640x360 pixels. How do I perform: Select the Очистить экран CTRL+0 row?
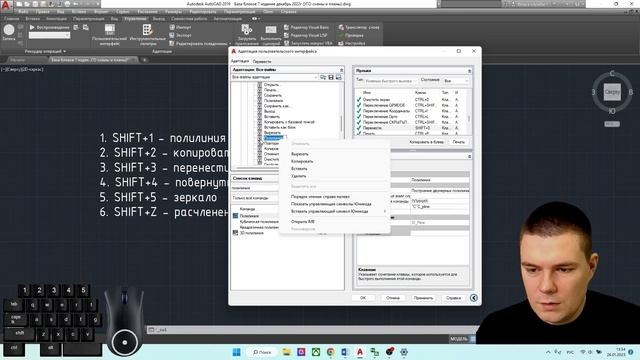(x=411, y=100)
